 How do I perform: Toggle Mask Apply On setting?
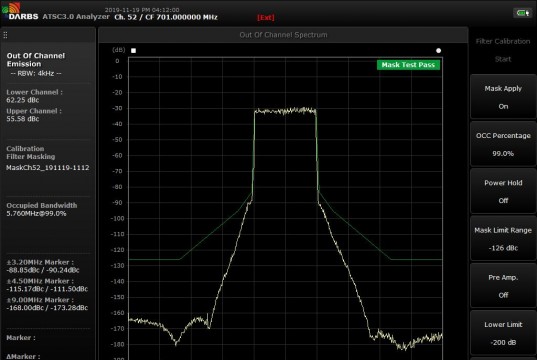coord(503,97)
